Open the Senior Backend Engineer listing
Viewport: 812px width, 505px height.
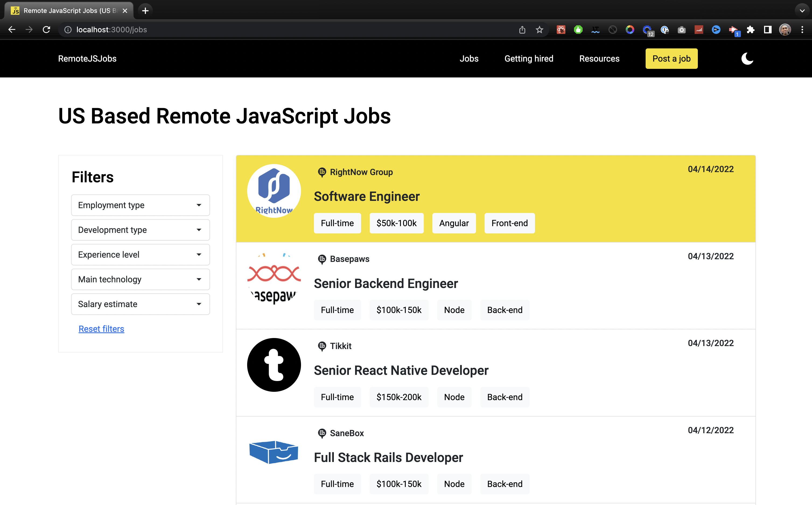click(x=386, y=284)
